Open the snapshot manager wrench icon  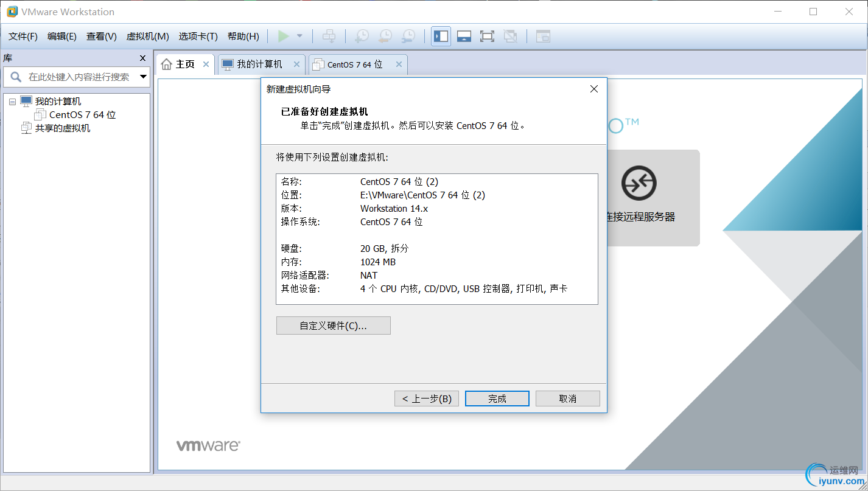point(408,37)
